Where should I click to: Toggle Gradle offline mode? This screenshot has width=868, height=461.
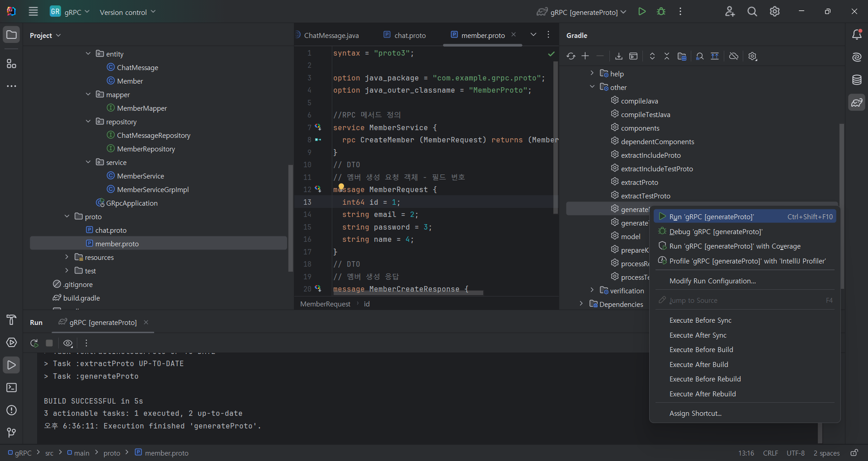click(x=734, y=56)
